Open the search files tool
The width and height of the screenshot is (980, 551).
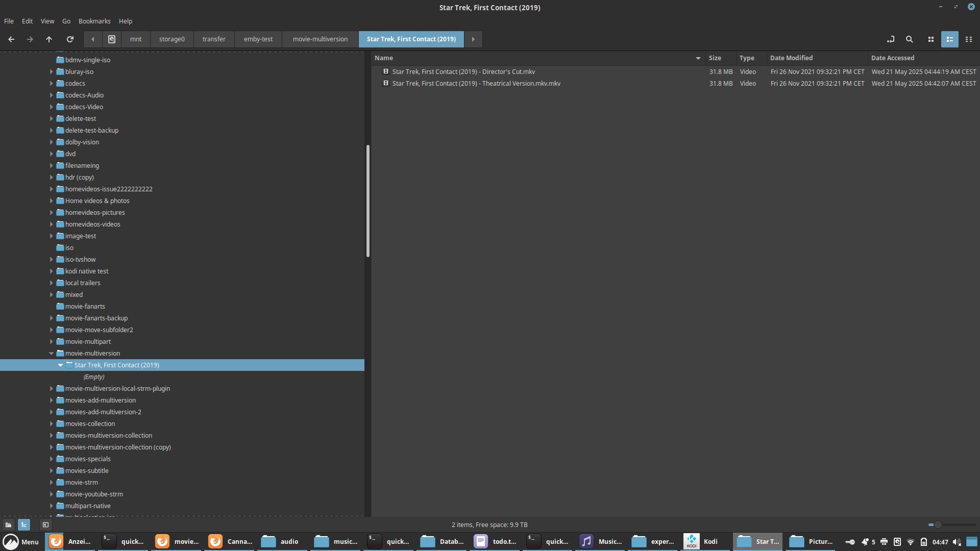point(909,39)
